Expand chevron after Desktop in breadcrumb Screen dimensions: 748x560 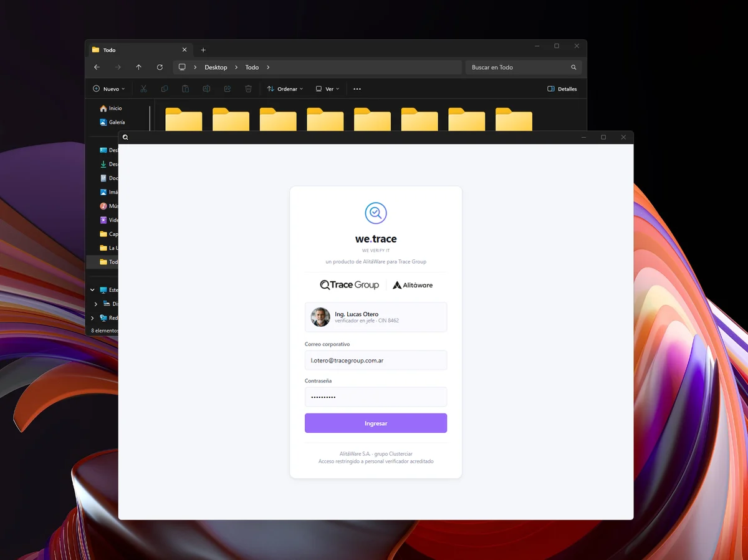[236, 67]
